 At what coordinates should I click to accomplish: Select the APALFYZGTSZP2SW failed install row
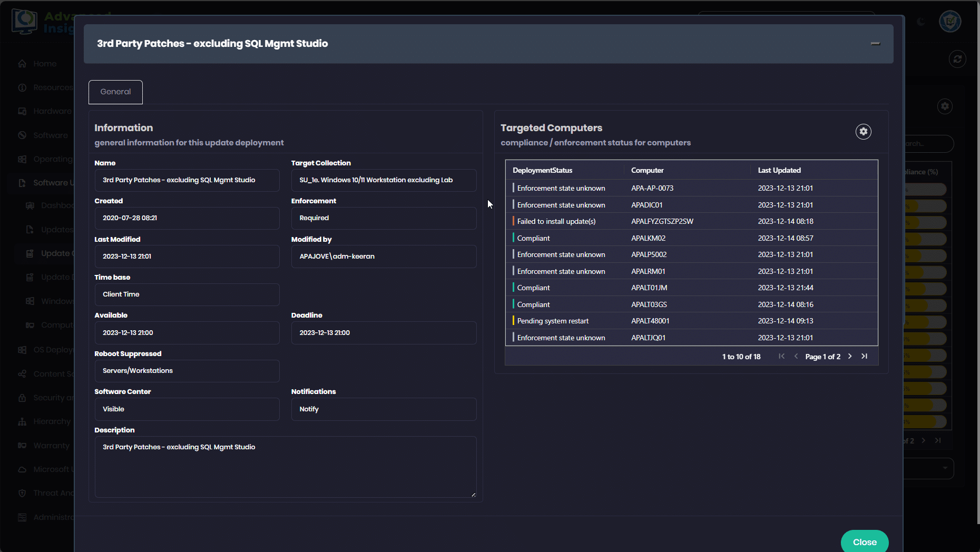point(662,222)
